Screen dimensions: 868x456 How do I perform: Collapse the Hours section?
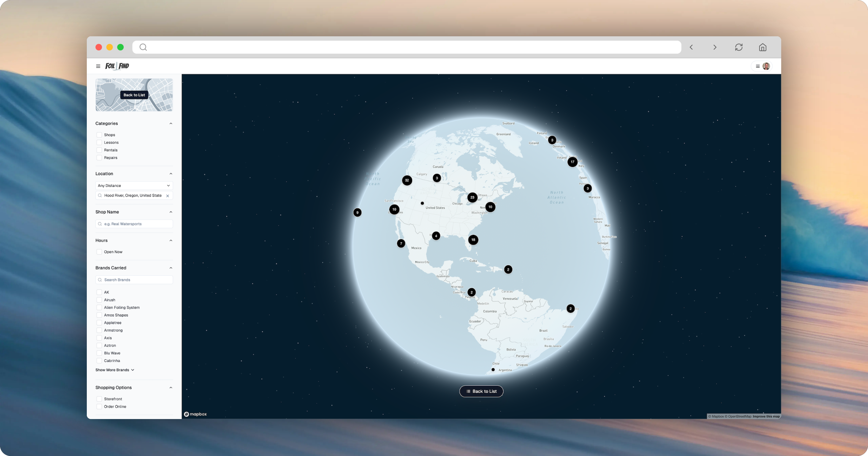click(171, 241)
